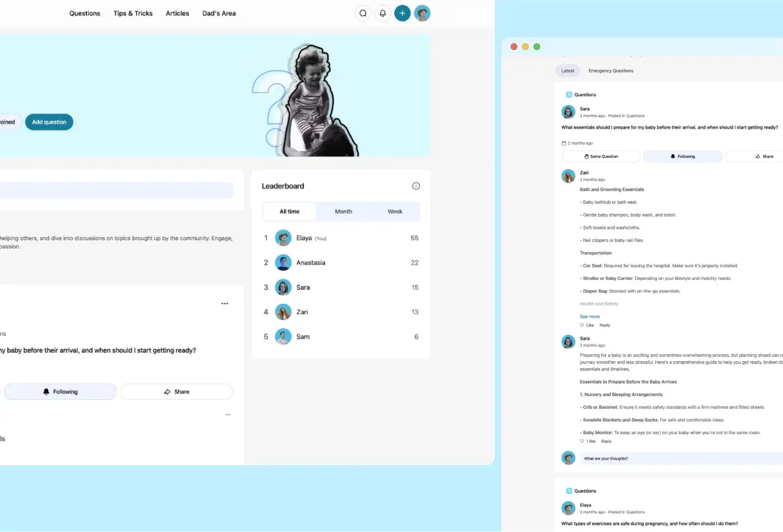This screenshot has height=532, width=783.
Task: Click Anastasia's avatar in Leaderboard
Action: [x=283, y=262]
